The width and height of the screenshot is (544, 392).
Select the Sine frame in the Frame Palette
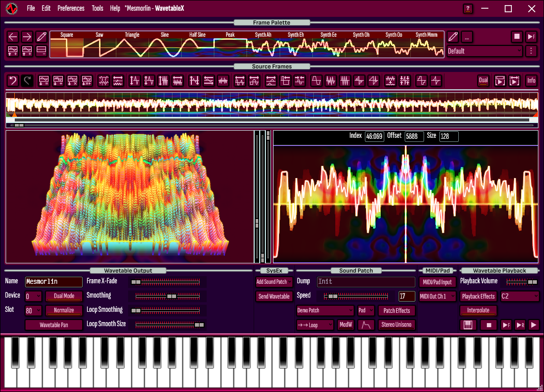165,44
